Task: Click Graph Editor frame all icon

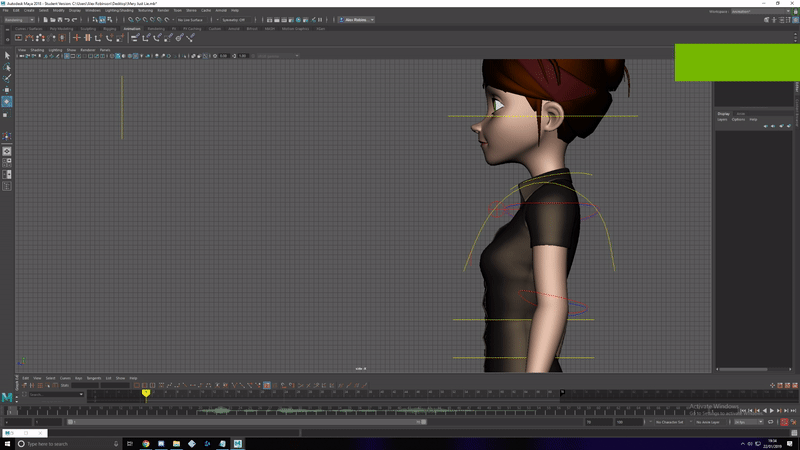Action: pos(137,385)
